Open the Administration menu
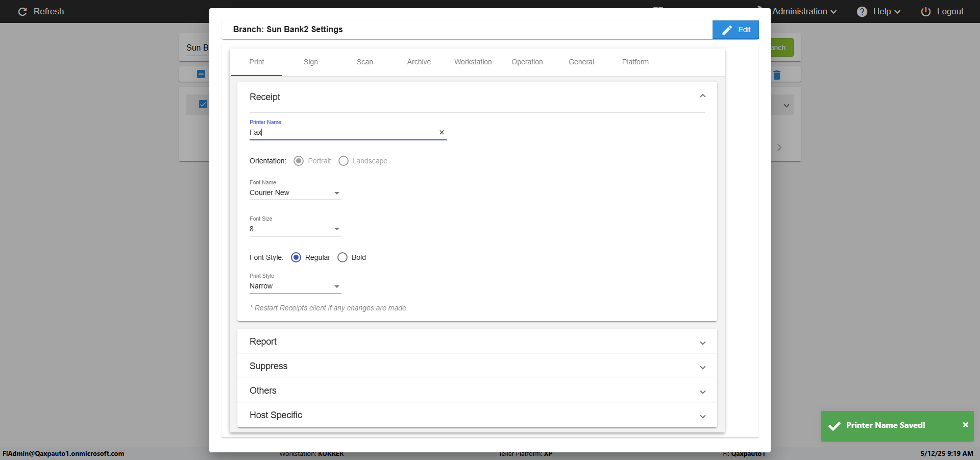Image resolution: width=980 pixels, height=460 pixels. (804, 12)
